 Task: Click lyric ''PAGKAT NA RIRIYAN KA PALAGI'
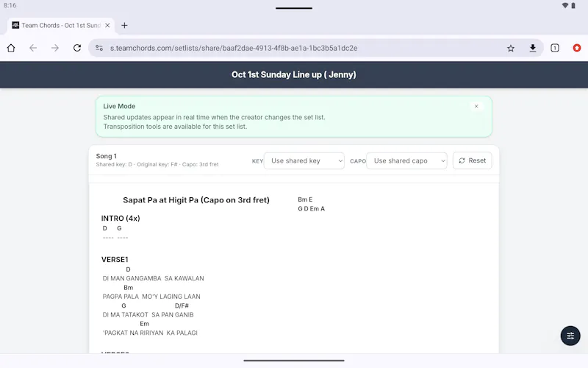tap(150, 333)
